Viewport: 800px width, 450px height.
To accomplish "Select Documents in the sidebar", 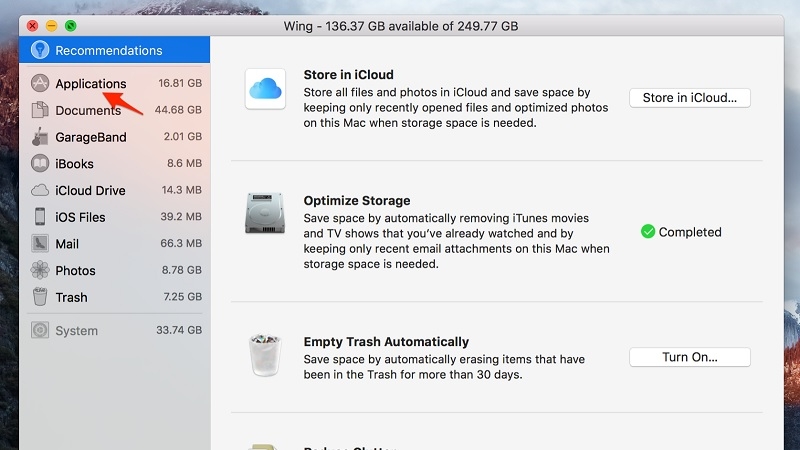I will [x=115, y=110].
